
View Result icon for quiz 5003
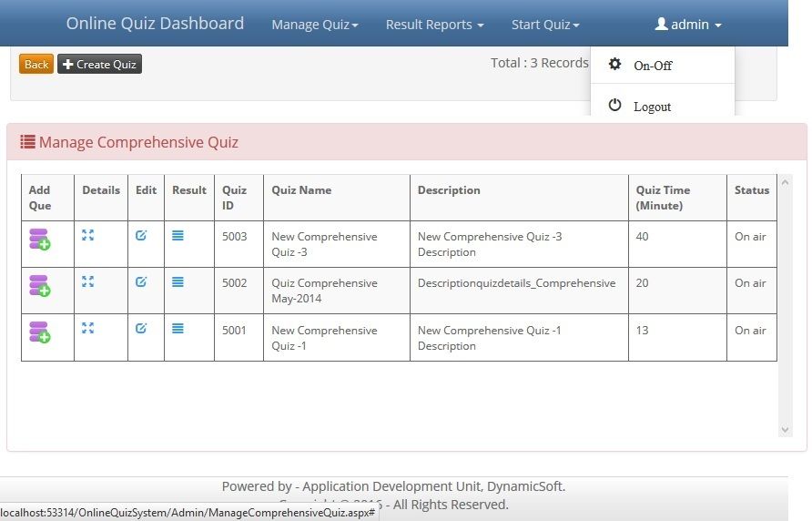click(x=178, y=235)
